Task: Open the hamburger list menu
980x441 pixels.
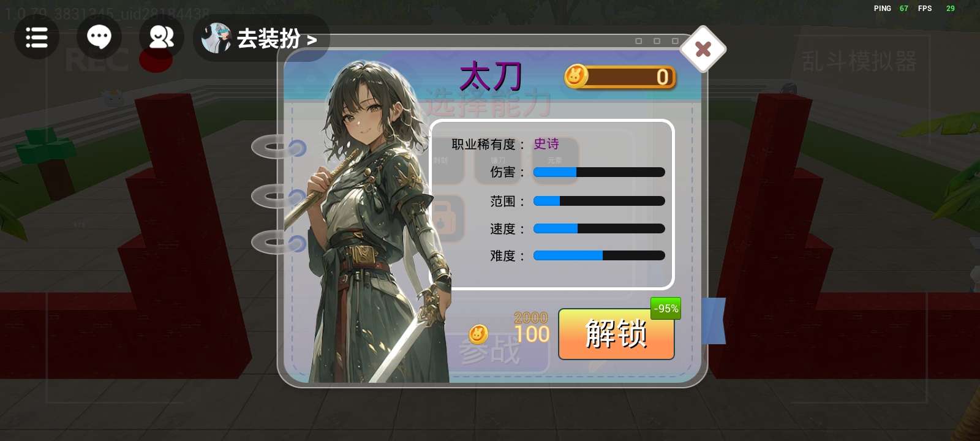Action: [37, 37]
